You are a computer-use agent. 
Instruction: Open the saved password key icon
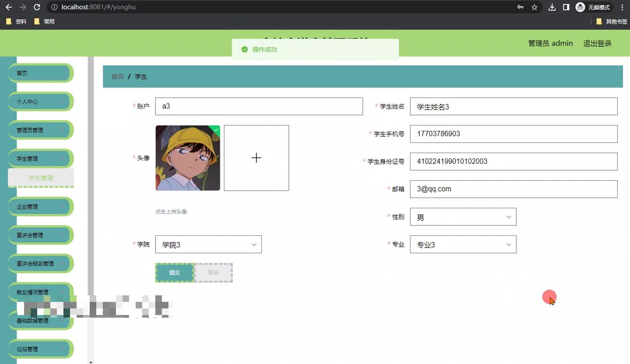click(520, 7)
